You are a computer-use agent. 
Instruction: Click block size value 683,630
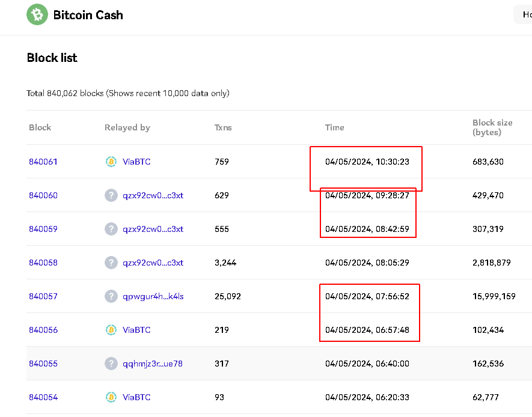tap(488, 162)
